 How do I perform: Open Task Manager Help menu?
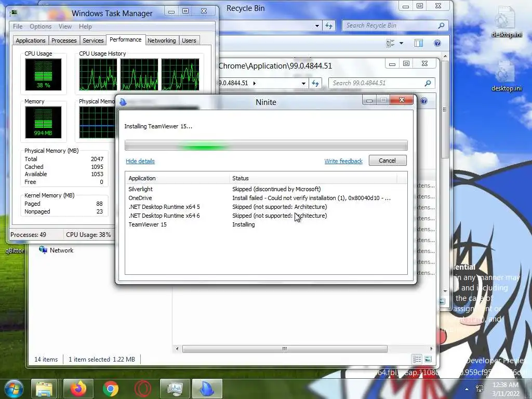(x=85, y=26)
